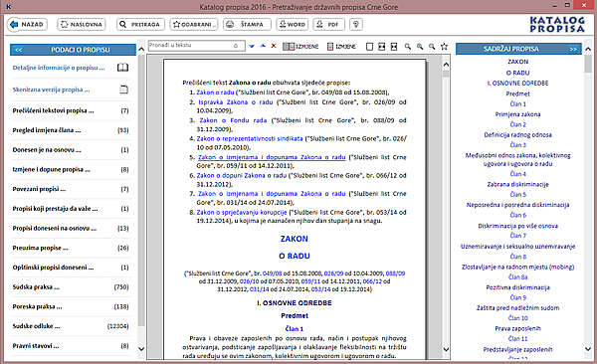Open 'Skenirana verzija propisa ...' link

pyautogui.click(x=51, y=90)
